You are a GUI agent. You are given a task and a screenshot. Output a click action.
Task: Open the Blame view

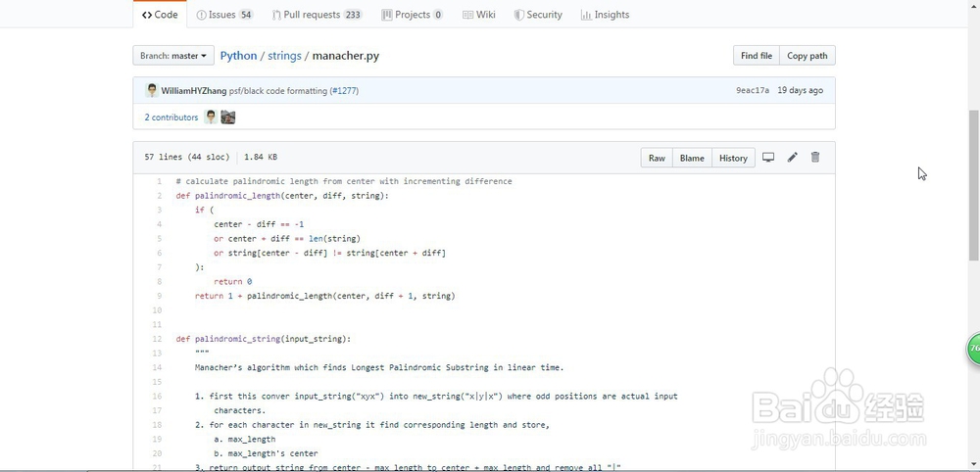click(692, 158)
